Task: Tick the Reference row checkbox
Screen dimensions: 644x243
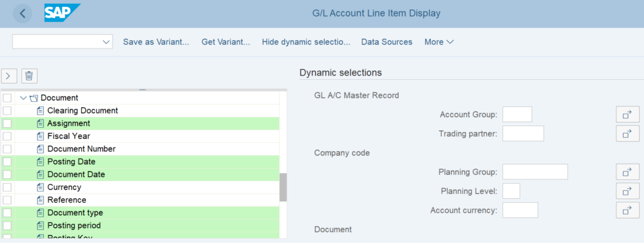Action: click(7, 200)
